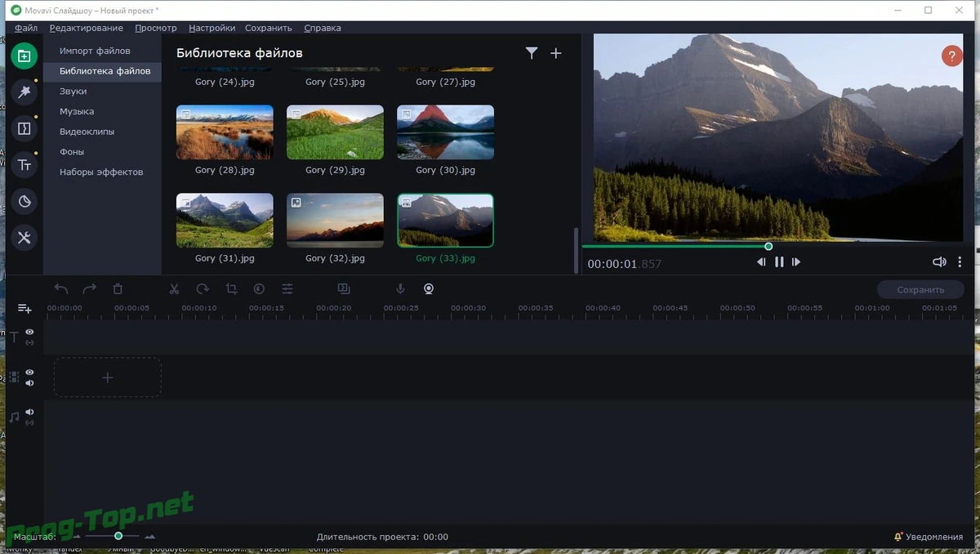The width and height of the screenshot is (980, 554).
Task: Select Наборы эффектов in the sidebar
Action: pos(101,172)
